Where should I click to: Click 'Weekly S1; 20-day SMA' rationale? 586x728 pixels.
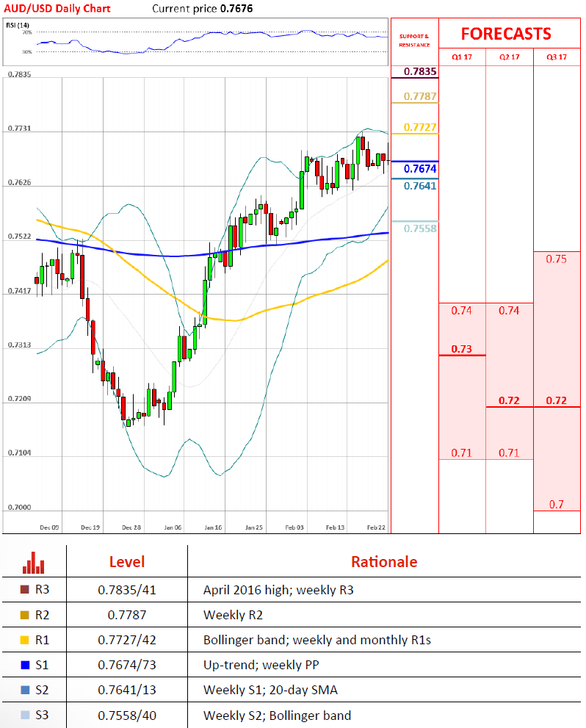click(270, 690)
